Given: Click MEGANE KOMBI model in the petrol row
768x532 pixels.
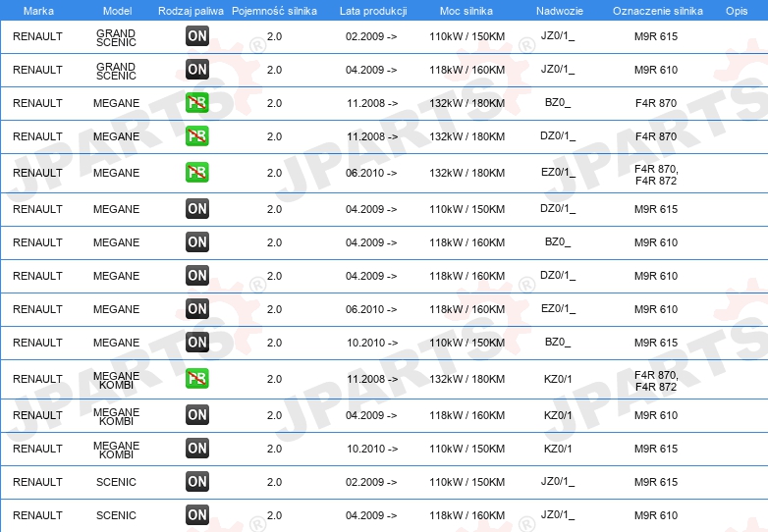Looking at the screenshot, I should click(116, 380).
